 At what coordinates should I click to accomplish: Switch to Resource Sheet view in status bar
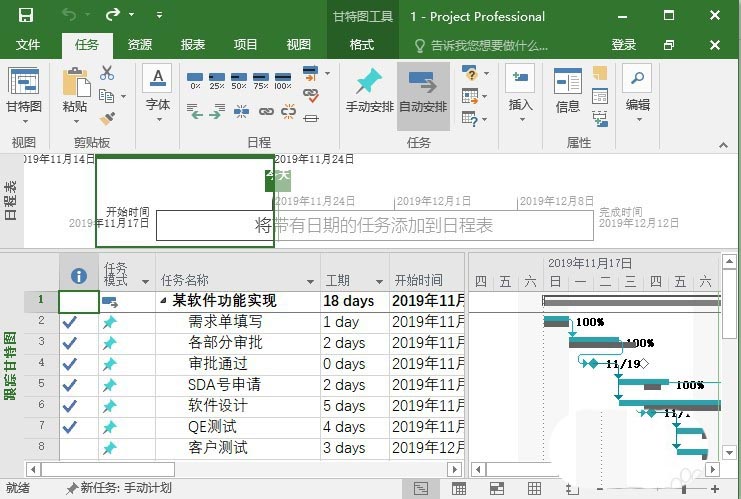pos(534,489)
